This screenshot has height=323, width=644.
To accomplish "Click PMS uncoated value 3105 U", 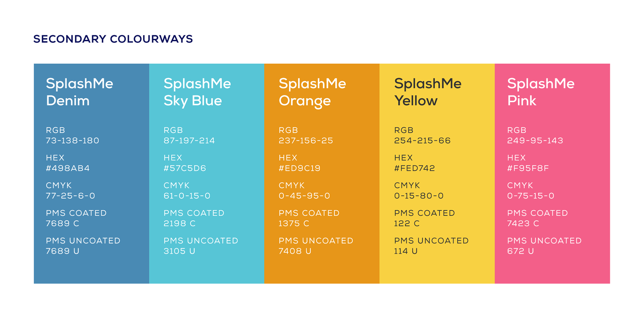I will click(x=179, y=251).
